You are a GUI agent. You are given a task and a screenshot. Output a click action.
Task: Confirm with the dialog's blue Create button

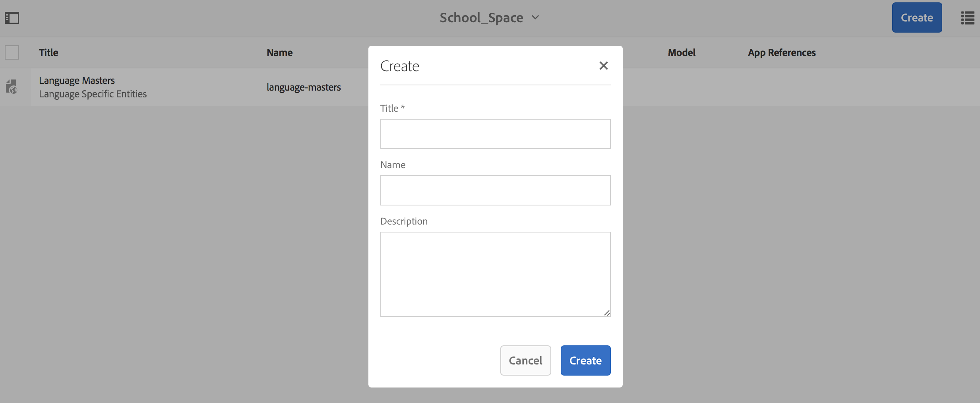tap(585, 360)
